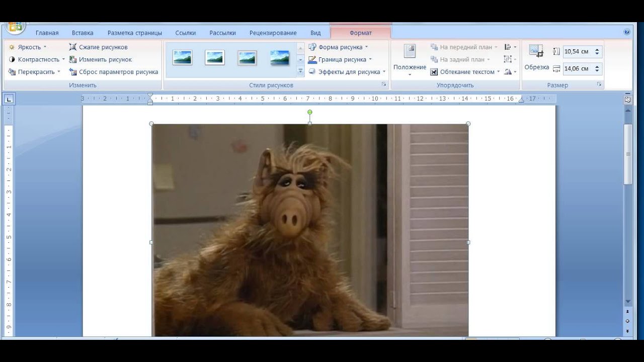644x362 pixels.
Task: Open the Вид tab
Action: coord(315,33)
